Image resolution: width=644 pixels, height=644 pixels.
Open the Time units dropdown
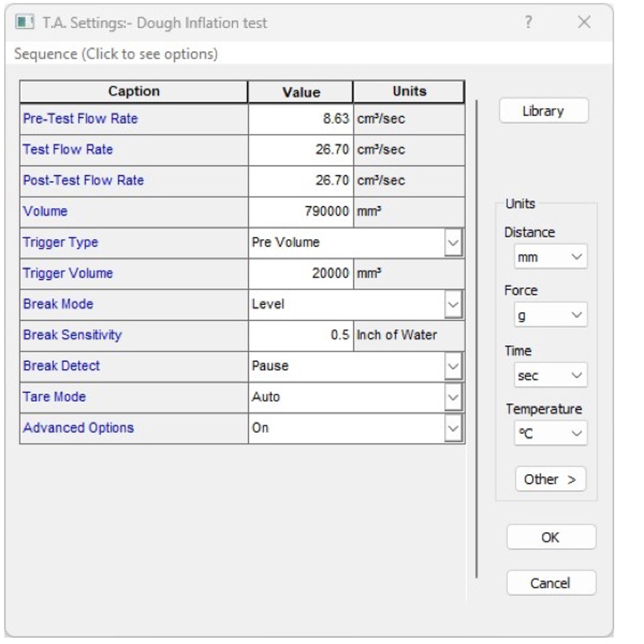(x=551, y=375)
